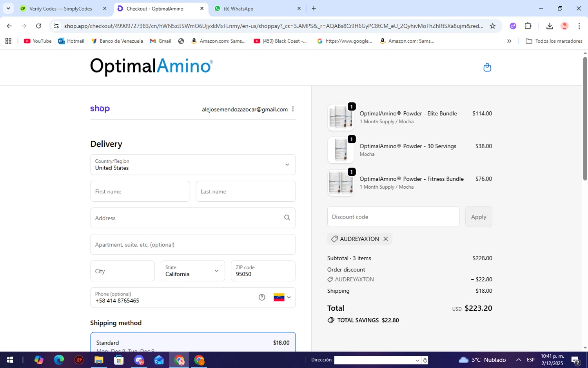Open the Chrome profile avatar
The image size is (588, 368).
point(564,26)
